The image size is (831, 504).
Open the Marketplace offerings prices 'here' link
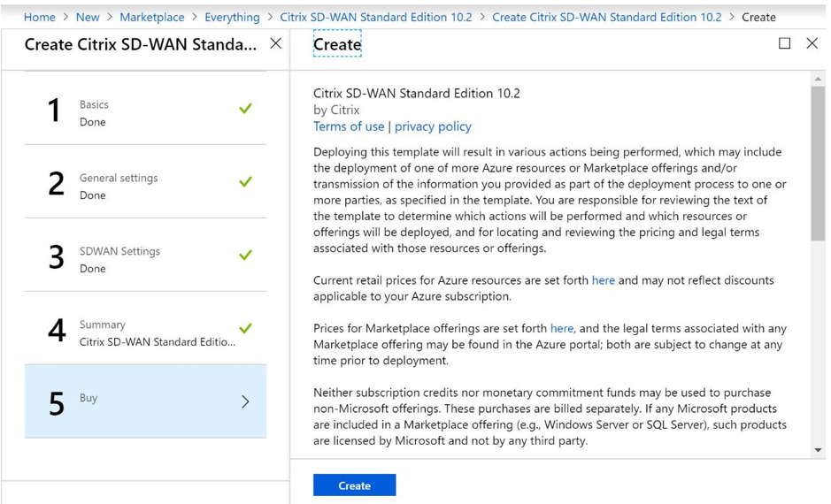(x=562, y=328)
